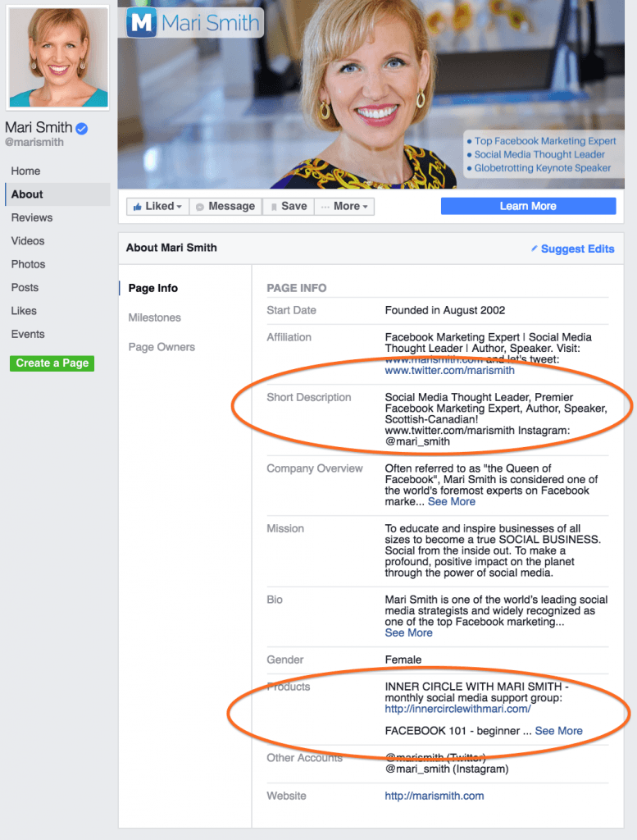Click the 'Founded in August 2002' text
637x840 pixels.
445,310
